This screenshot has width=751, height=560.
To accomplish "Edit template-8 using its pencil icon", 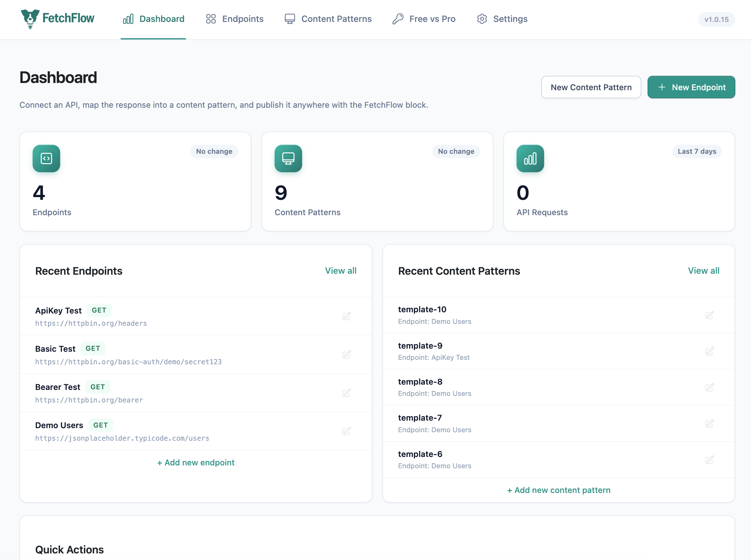I will (709, 387).
